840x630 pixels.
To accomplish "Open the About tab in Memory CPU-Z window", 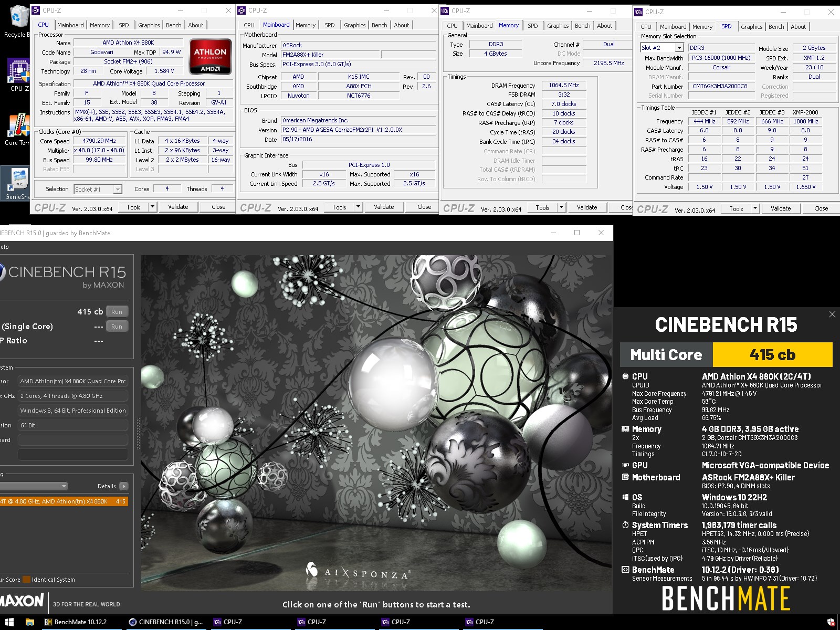I will click(605, 26).
